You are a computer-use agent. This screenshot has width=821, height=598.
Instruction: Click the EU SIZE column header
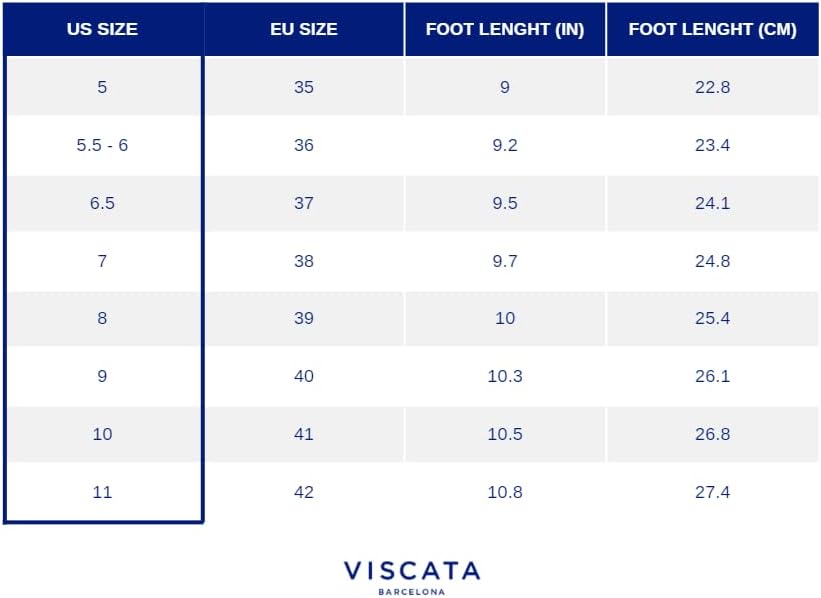304,29
